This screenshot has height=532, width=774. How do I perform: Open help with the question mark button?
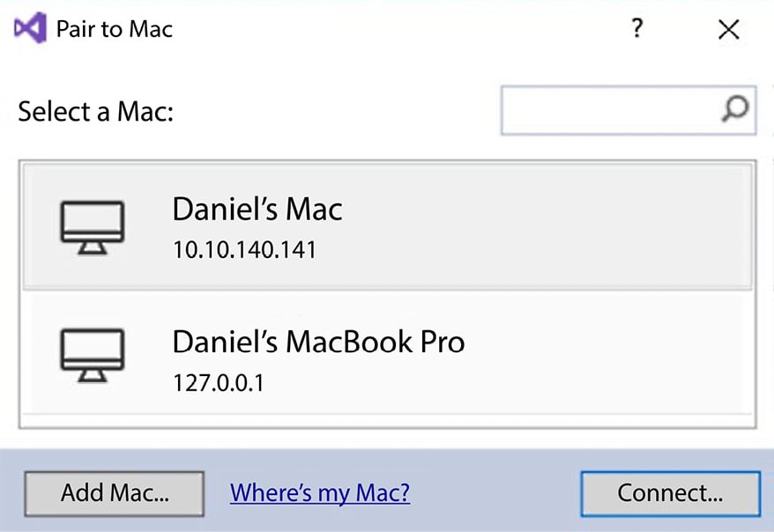[x=636, y=28]
